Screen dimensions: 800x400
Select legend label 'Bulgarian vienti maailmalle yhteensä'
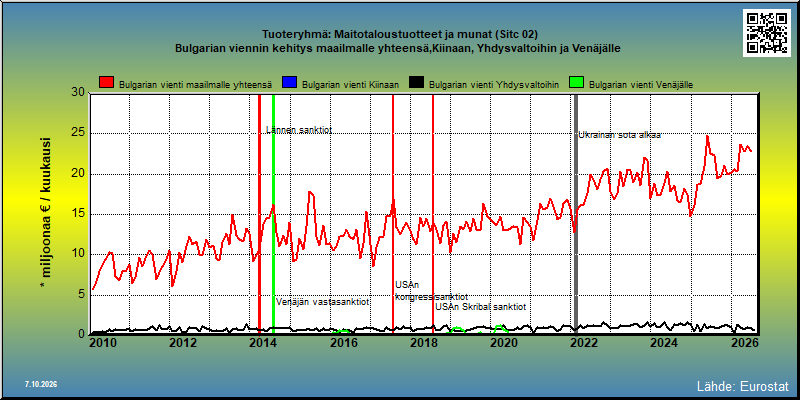click(x=195, y=85)
